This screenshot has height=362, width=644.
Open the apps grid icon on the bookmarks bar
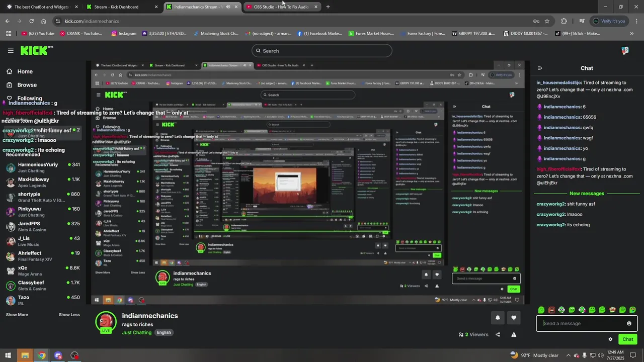pos(9,34)
